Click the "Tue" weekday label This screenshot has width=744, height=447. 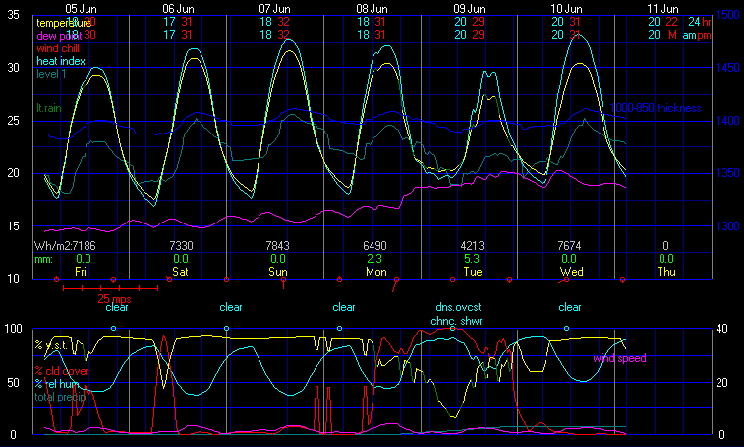[x=473, y=271]
